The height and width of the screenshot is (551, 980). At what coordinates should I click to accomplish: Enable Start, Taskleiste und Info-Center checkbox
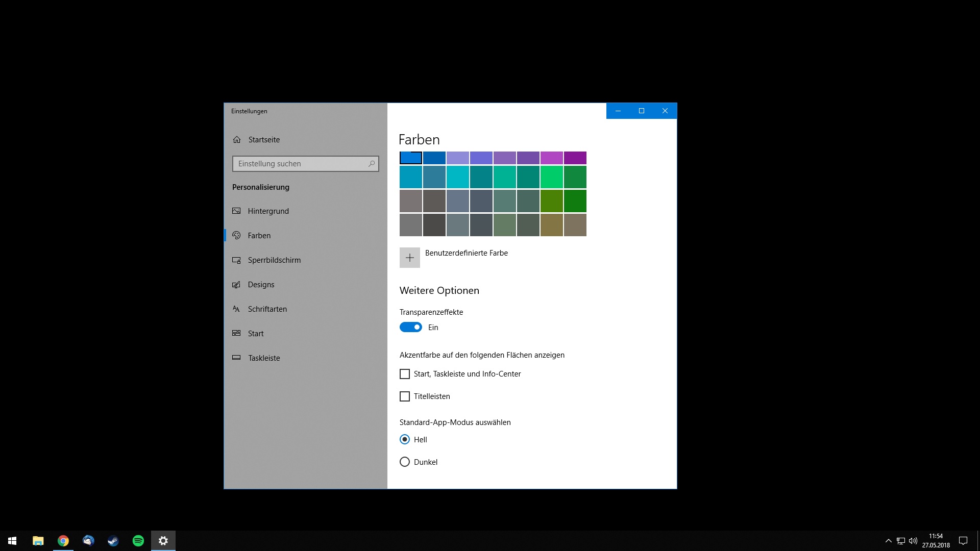(405, 374)
